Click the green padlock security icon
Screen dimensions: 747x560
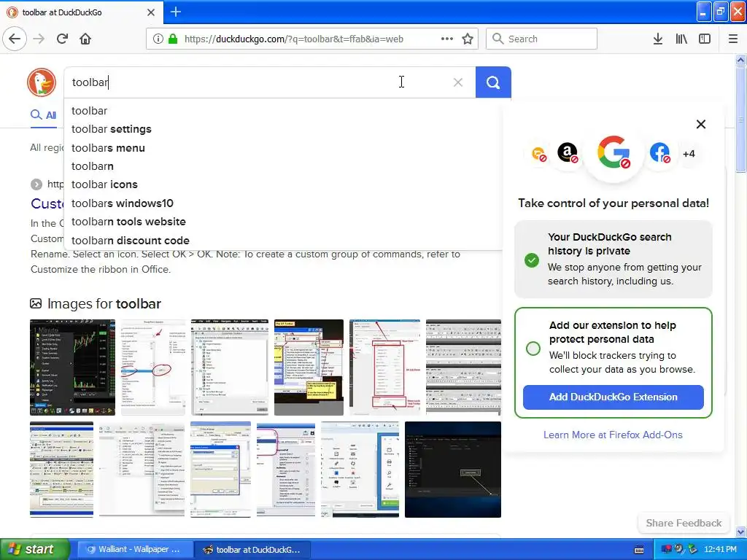point(173,39)
